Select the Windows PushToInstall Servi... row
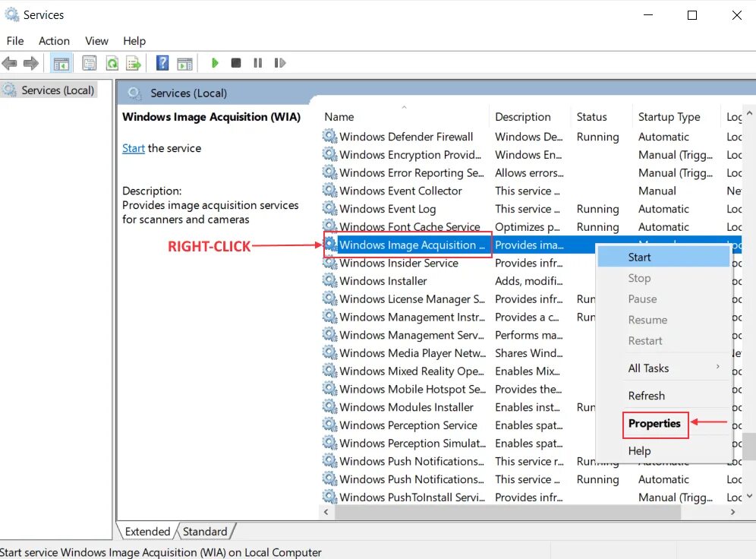Screen dimensions: 756x559 (x=532, y=497)
